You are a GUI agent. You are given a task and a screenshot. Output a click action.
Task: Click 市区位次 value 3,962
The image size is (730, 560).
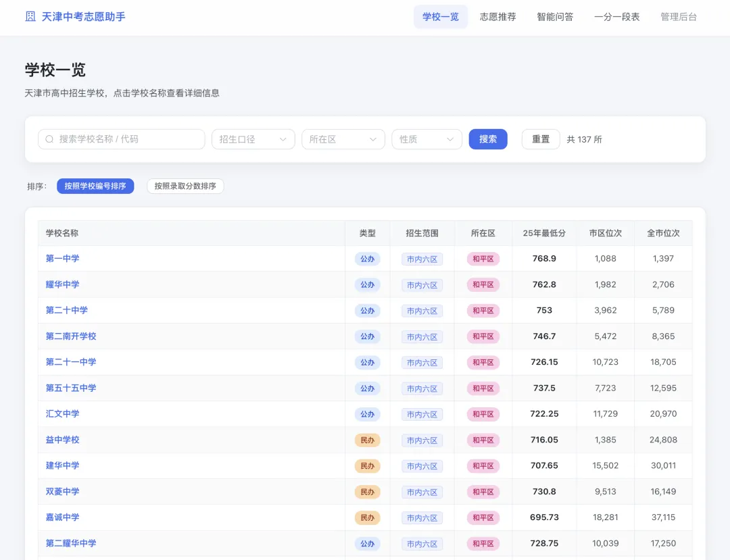tap(605, 310)
